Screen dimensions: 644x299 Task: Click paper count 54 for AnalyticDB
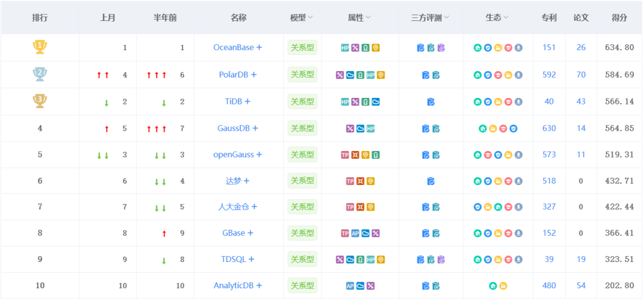pos(581,285)
